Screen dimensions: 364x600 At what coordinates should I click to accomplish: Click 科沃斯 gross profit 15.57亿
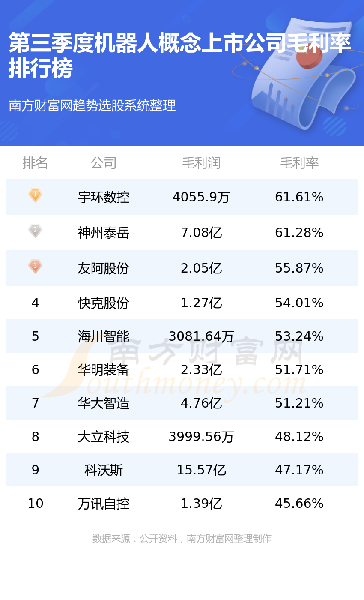click(x=201, y=470)
